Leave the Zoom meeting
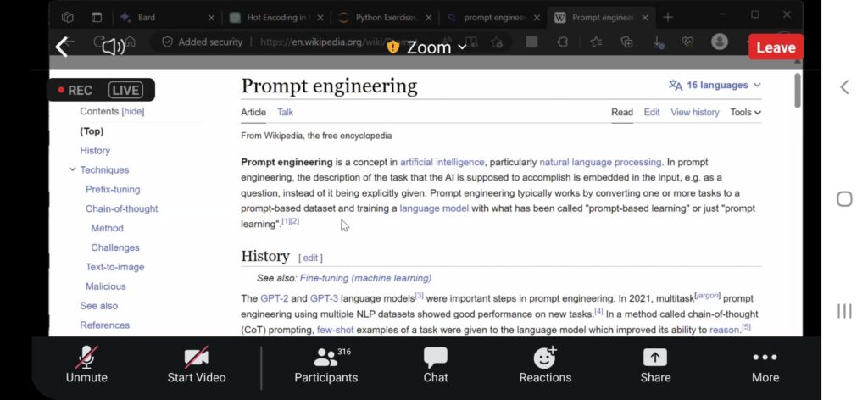The height and width of the screenshot is (400, 868). click(775, 47)
